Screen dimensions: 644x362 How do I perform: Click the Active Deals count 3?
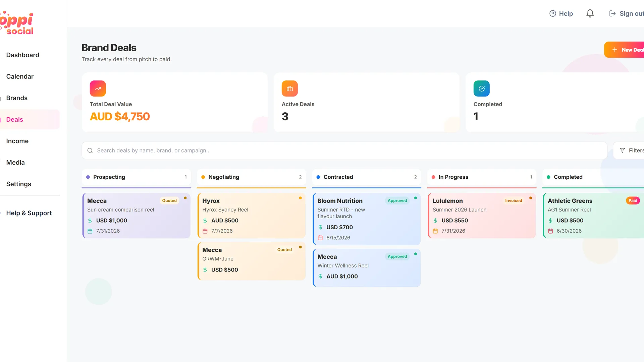click(285, 117)
